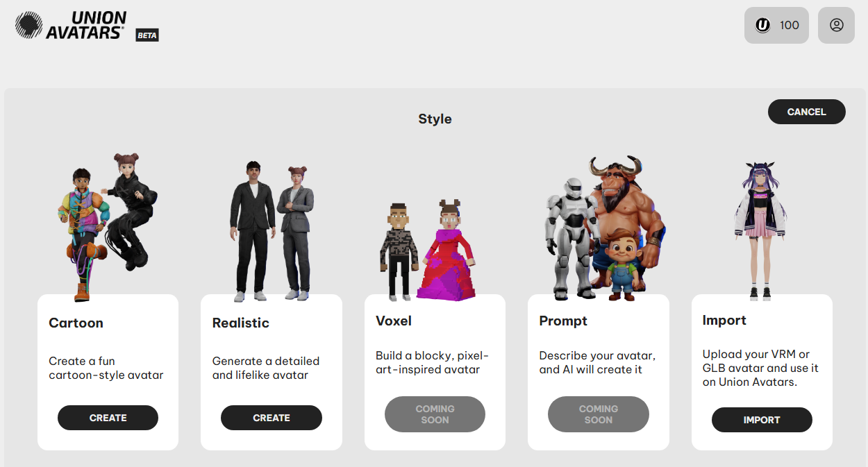This screenshot has height=467, width=868.
Task: Click the Union Avatars logo
Action: click(x=71, y=25)
